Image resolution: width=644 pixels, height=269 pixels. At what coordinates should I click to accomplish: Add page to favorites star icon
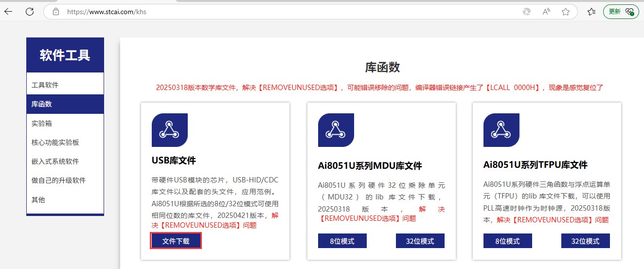pyautogui.click(x=566, y=12)
